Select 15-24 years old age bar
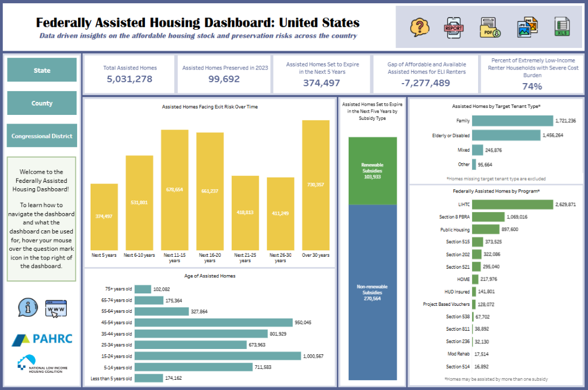 pos(218,356)
